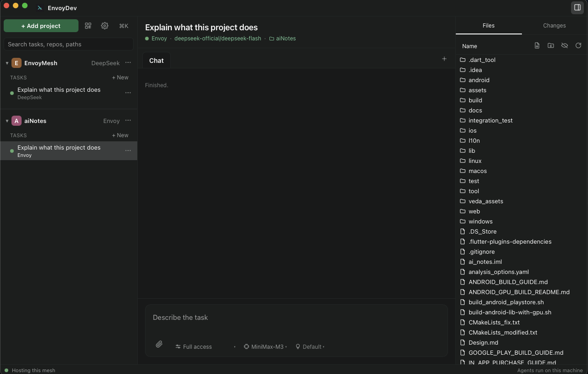Click the EnvoyMesh project avatar icon
The image size is (588, 374).
coord(17,63)
